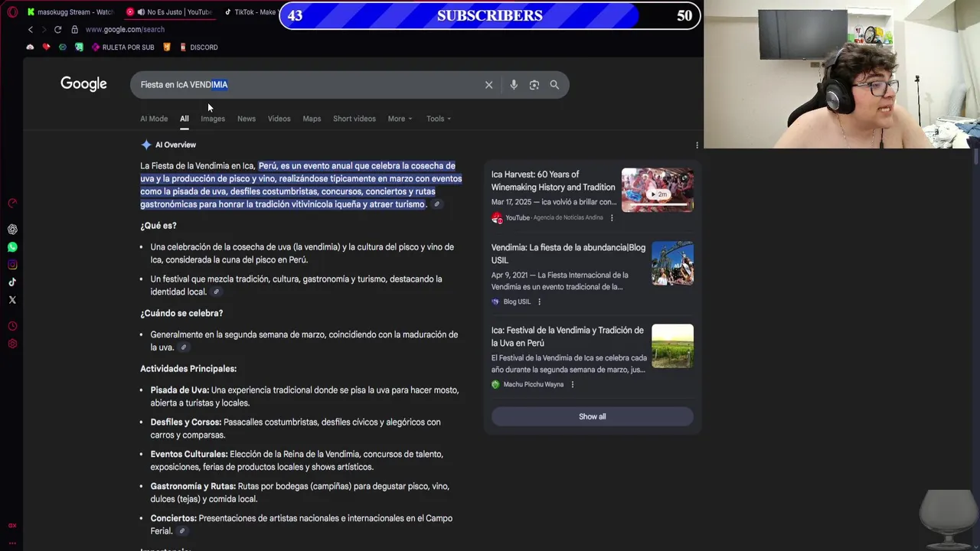
Task: Select Short videos search tab
Action: click(x=354, y=119)
